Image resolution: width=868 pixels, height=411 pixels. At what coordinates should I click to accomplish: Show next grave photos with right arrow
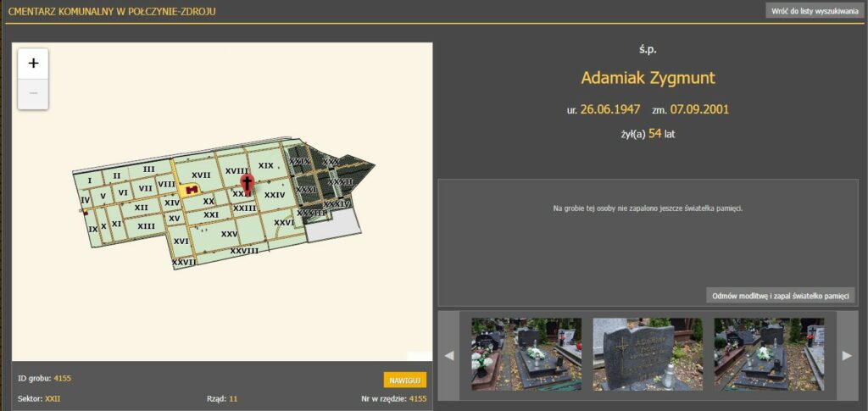pos(846,355)
